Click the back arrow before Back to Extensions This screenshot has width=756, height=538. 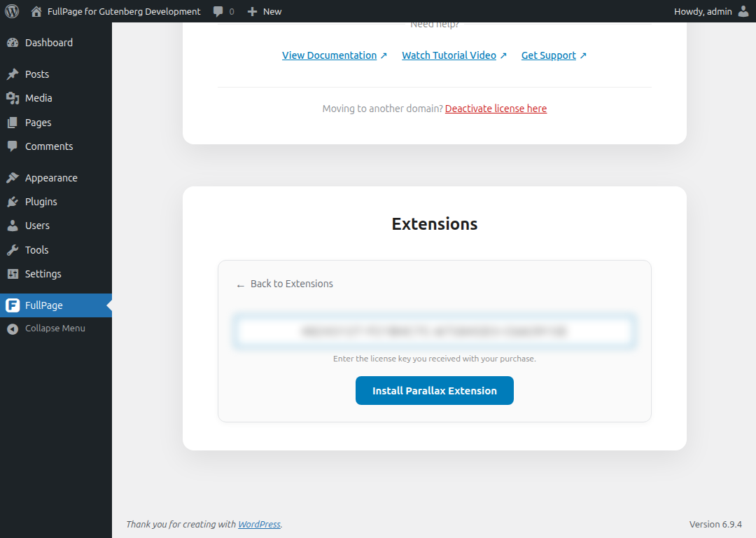[x=241, y=286]
